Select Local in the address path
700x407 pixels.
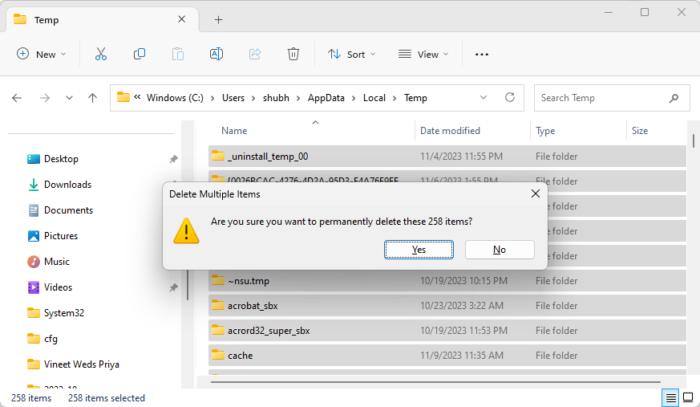(x=374, y=98)
